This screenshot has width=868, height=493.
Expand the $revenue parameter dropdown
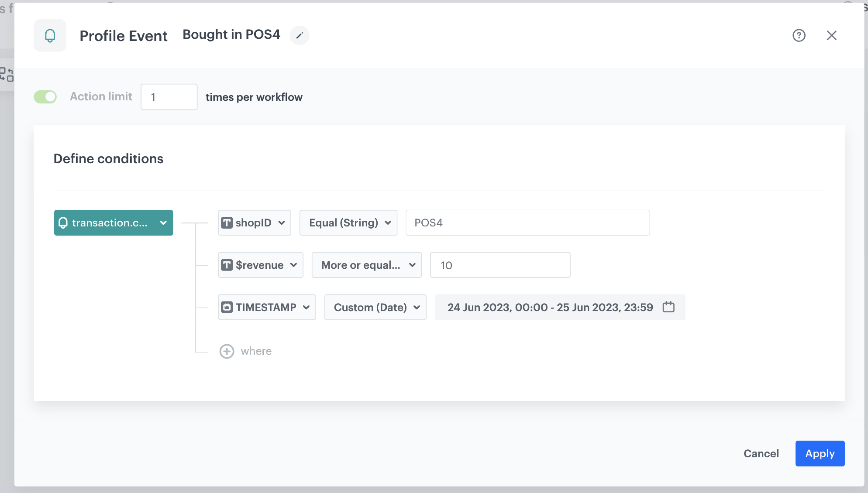(x=261, y=265)
